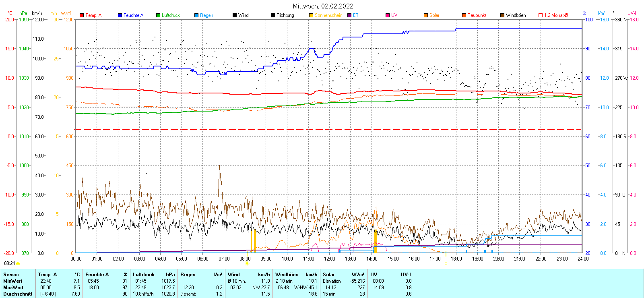
Task: Select the yellow Sonnenschein legend marker
Action: pos(311,15)
